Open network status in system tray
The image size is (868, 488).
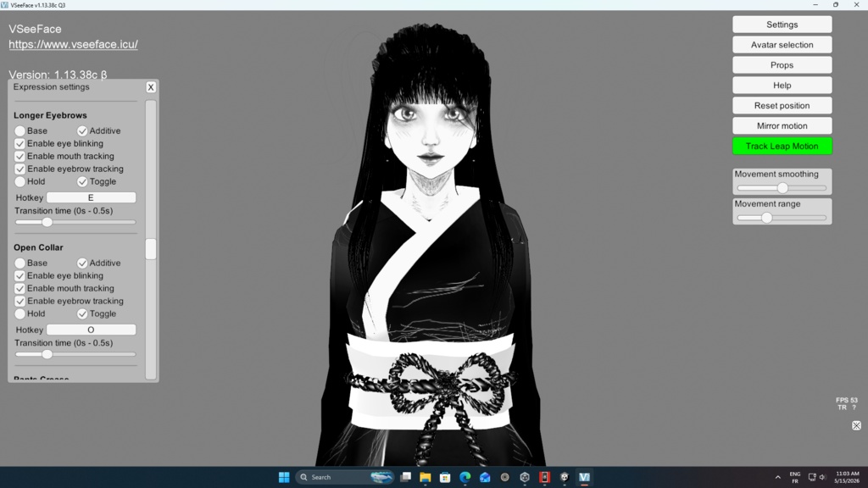(x=812, y=477)
